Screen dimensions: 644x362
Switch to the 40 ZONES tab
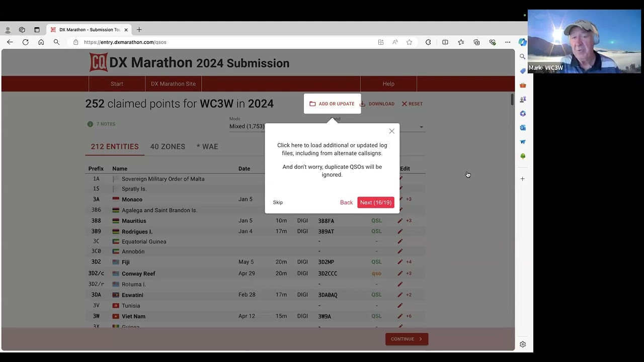[x=168, y=147]
